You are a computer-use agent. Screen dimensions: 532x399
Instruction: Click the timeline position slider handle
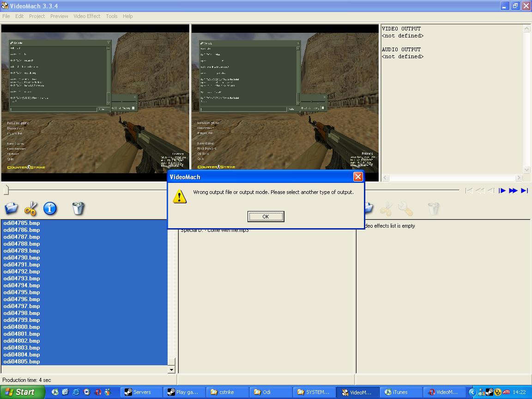pyautogui.click(x=6, y=190)
